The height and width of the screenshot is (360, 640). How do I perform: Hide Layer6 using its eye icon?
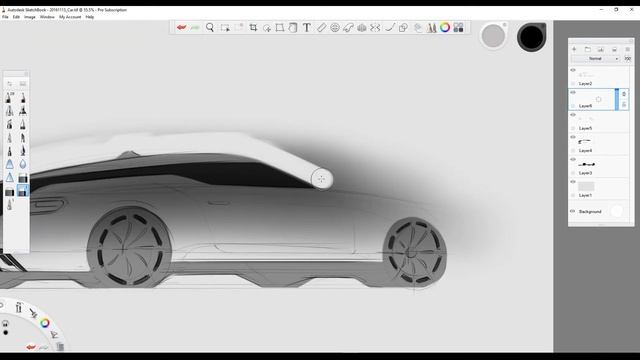click(573, 93)
